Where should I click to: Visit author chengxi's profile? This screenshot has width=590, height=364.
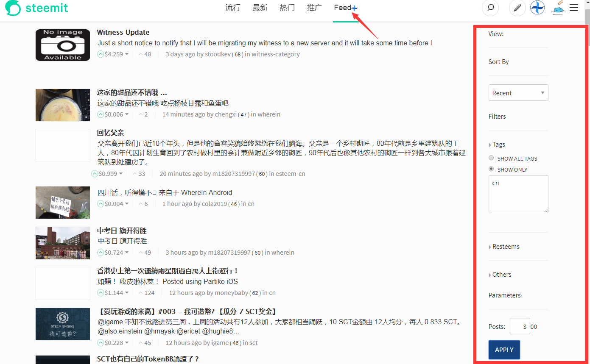[226, 114]
